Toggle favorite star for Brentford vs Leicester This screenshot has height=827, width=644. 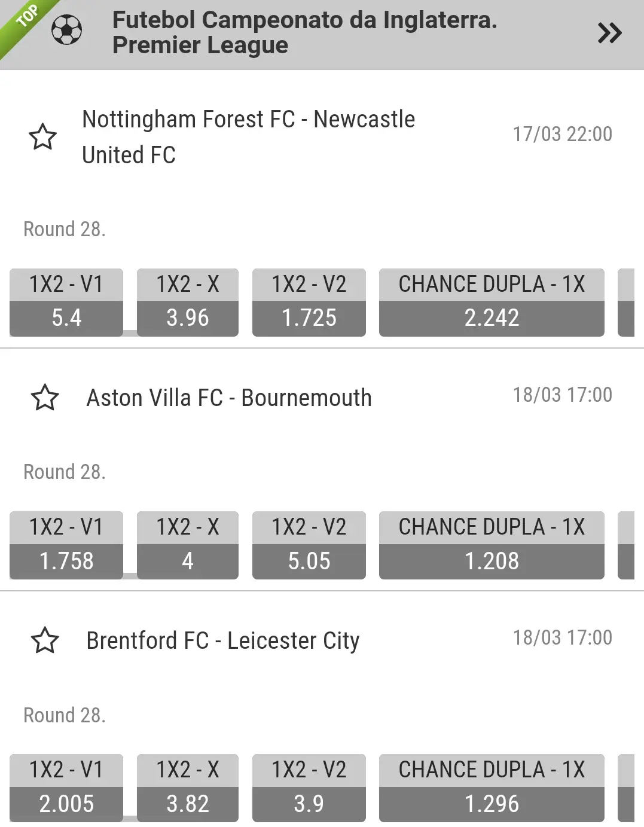45,640
